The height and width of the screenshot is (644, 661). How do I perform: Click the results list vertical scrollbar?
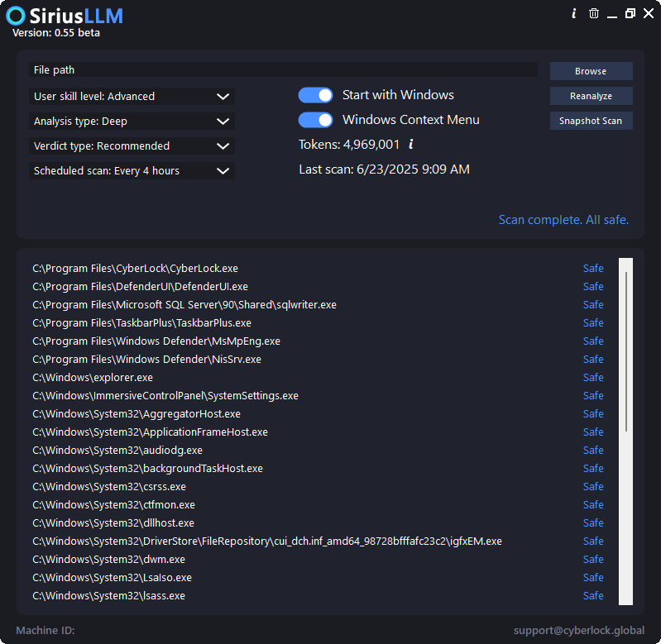coord(625,432)
